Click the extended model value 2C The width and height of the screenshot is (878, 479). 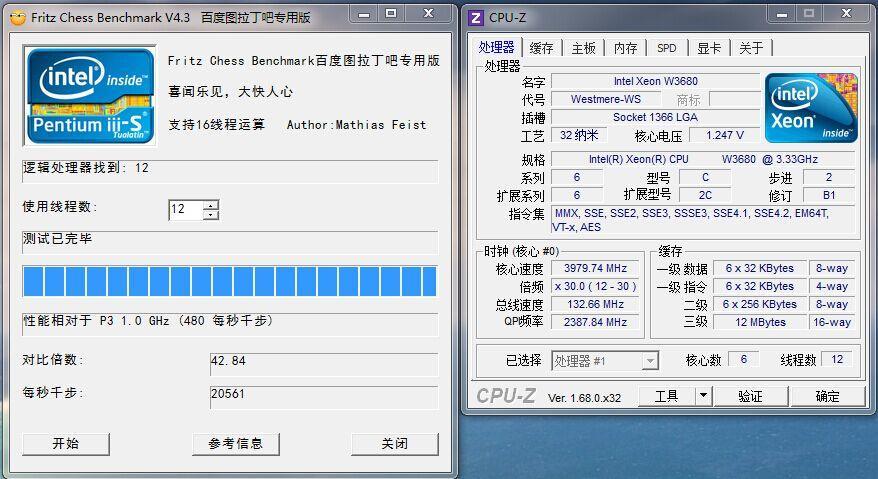[705, 195]
